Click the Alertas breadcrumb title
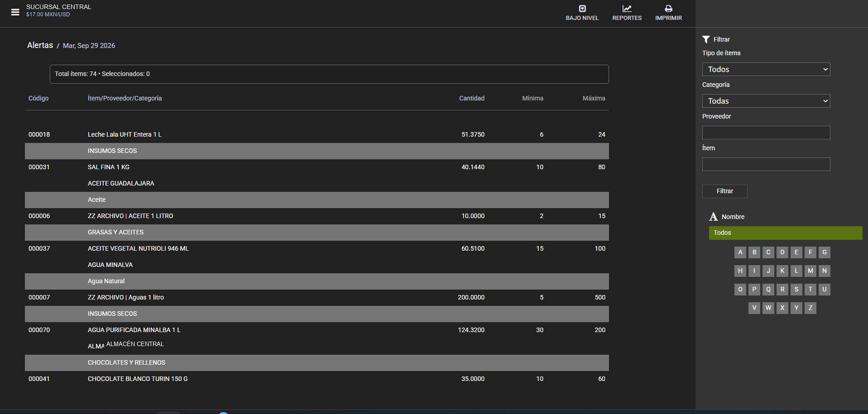 pos(40,45)
